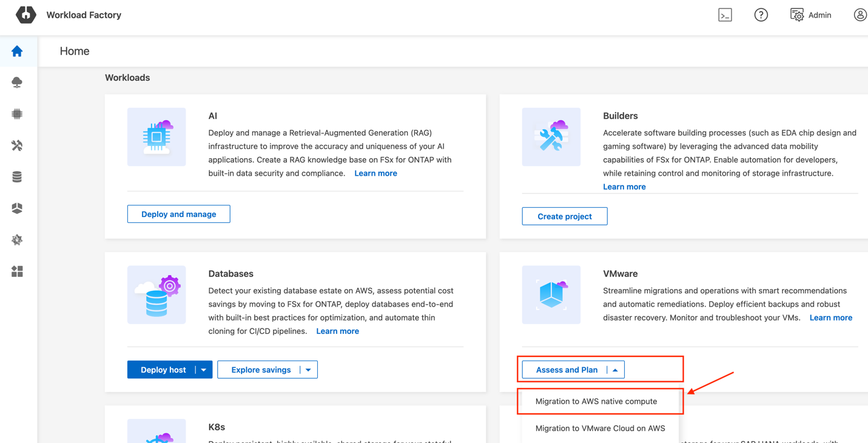Open the VMware cube icon in sidebar

[x=17, y=208]
